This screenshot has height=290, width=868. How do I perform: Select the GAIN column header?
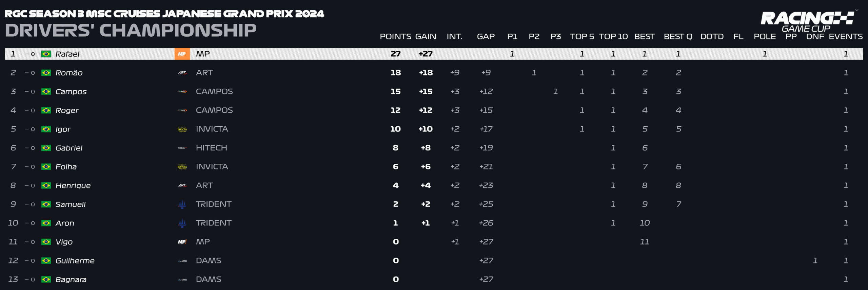click(426, 36)
